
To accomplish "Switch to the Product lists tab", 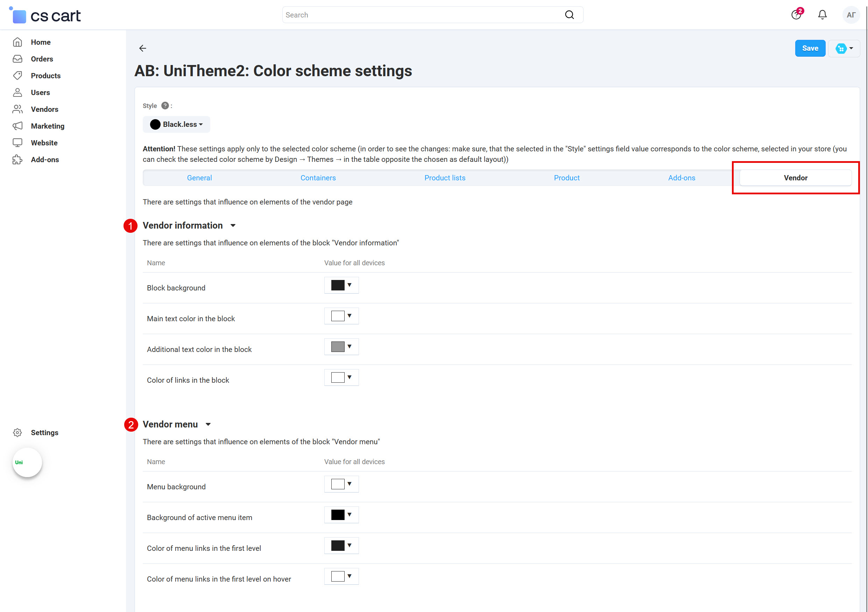I will pyautogui.click(x=445, y=178).
